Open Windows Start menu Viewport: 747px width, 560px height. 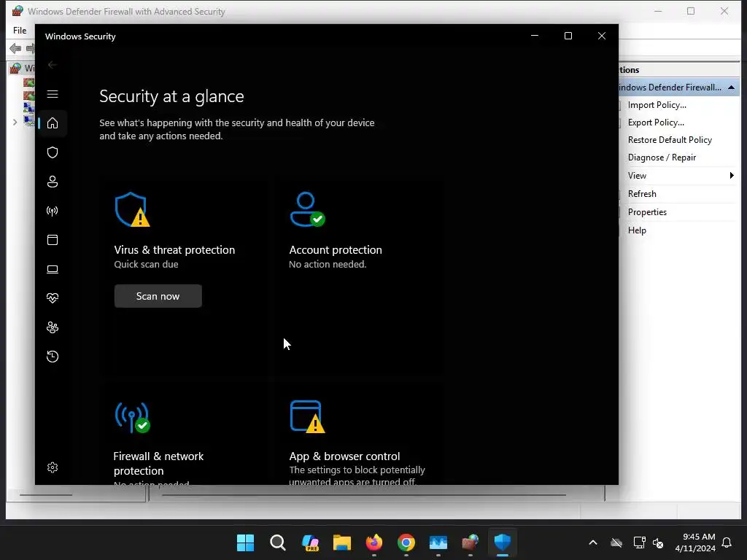tap(245, 542)
